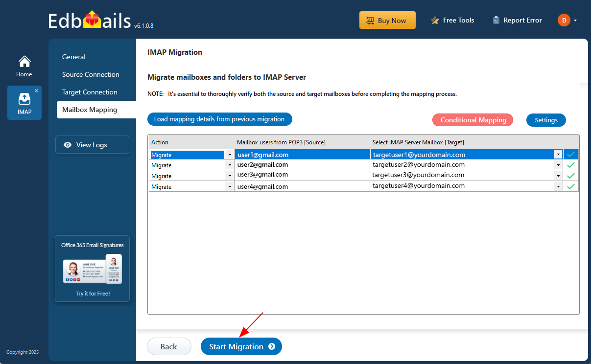591x364 pixels.
Task: Click the Buy Now shopping cart button
Action: pyautogui.click(x=387, y=21)
